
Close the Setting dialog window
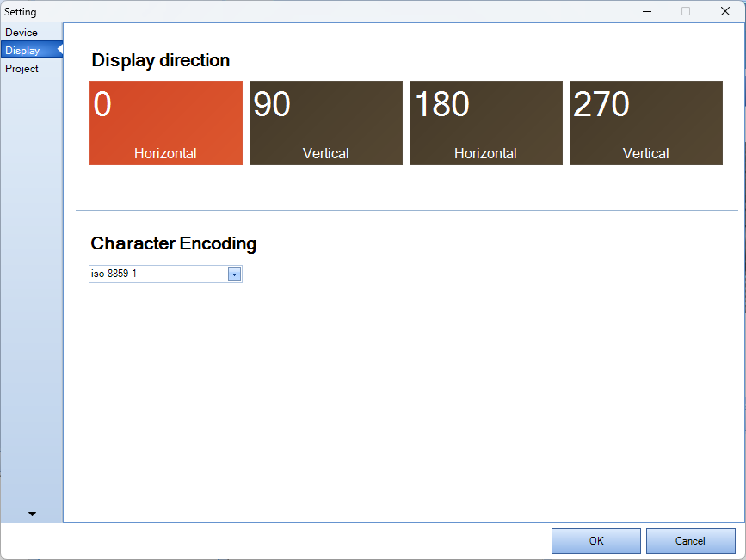point(725,11)
